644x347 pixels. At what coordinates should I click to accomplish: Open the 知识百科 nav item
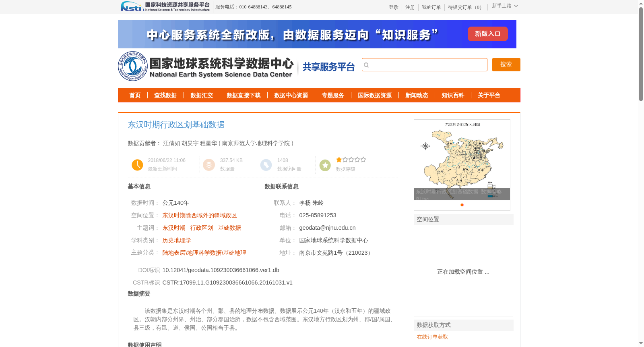453,96
